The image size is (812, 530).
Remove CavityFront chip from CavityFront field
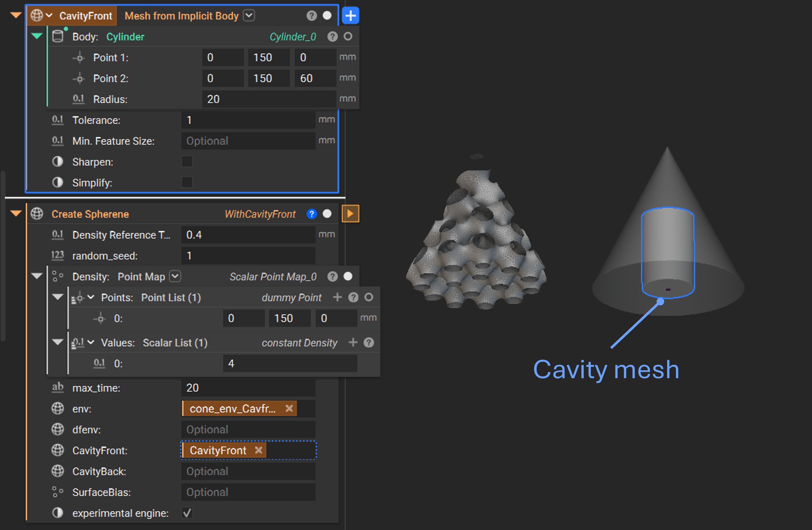(259, 450)
